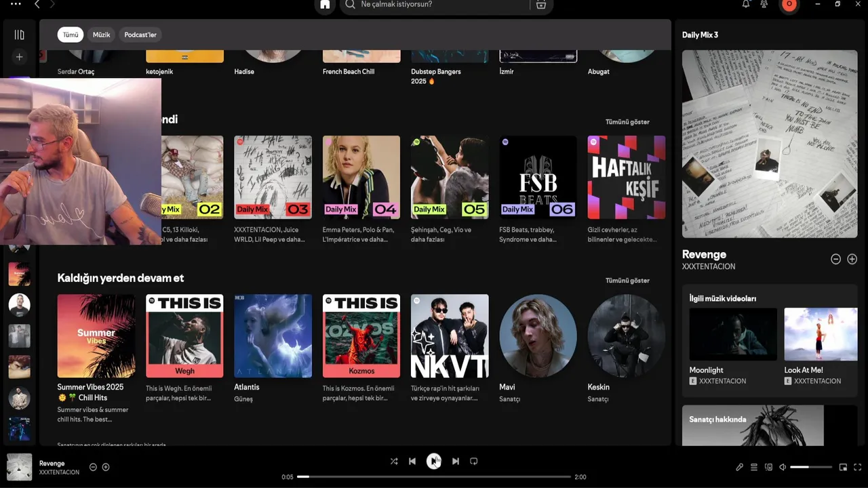
Task: Go back with the left arrow
Action: pos(37,4)
